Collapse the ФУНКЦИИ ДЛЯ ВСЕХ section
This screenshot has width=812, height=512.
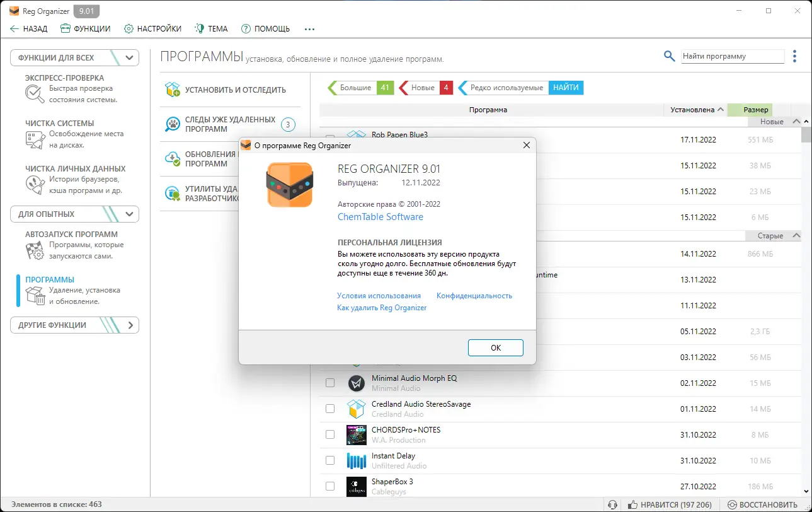(x=129, y=57)
